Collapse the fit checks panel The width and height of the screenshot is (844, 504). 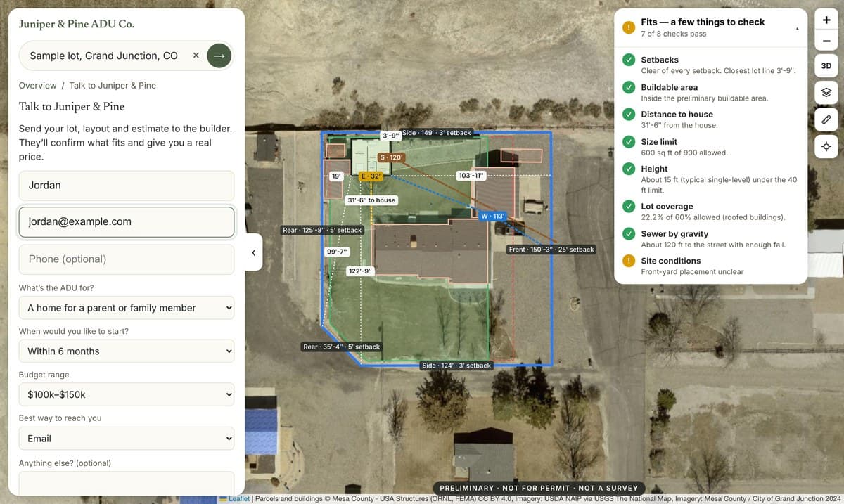797,28
